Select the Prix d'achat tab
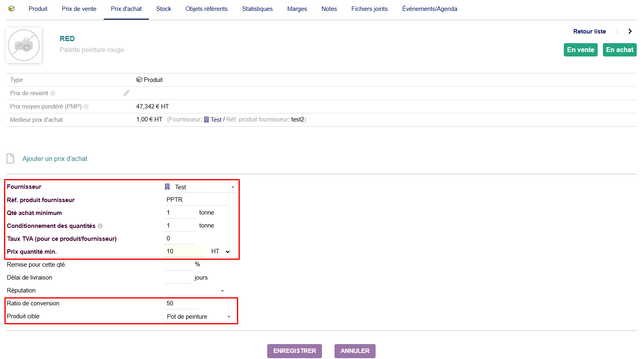 [x=127, y=9]
